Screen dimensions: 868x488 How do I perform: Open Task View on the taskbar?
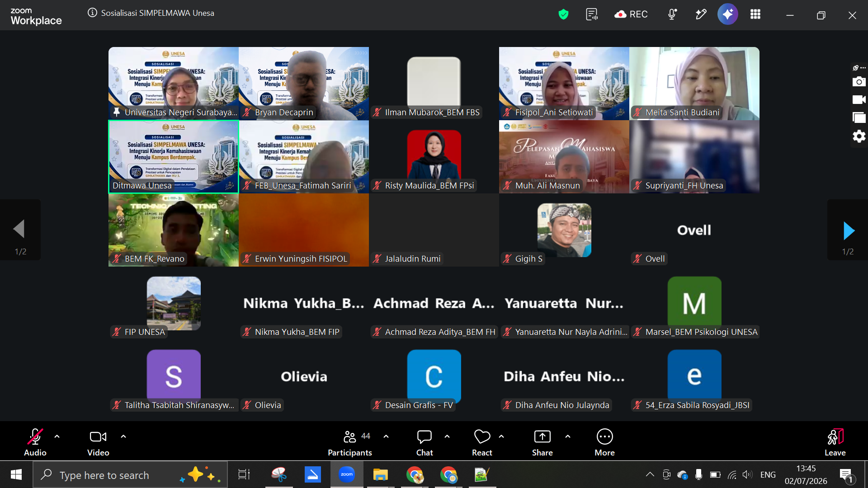(244, 474)
